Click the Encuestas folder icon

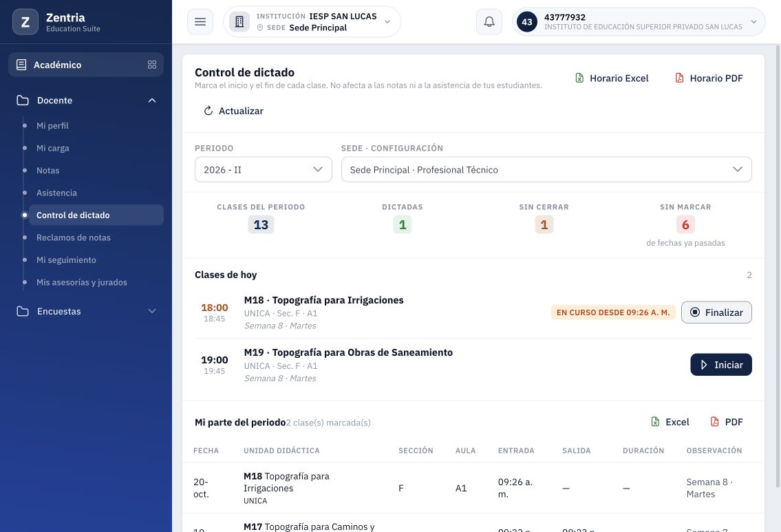click(x=23, y=311)
